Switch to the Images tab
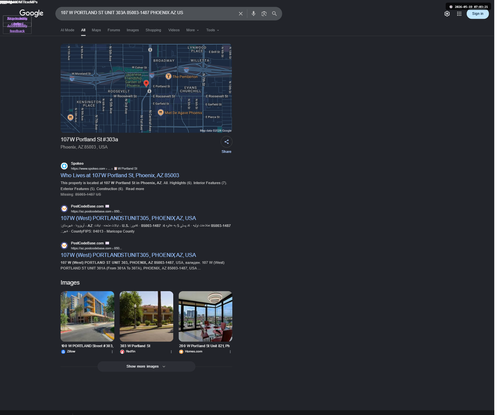Image resolution: width=500 pixels, height=415 pixels. pos(133,30)
